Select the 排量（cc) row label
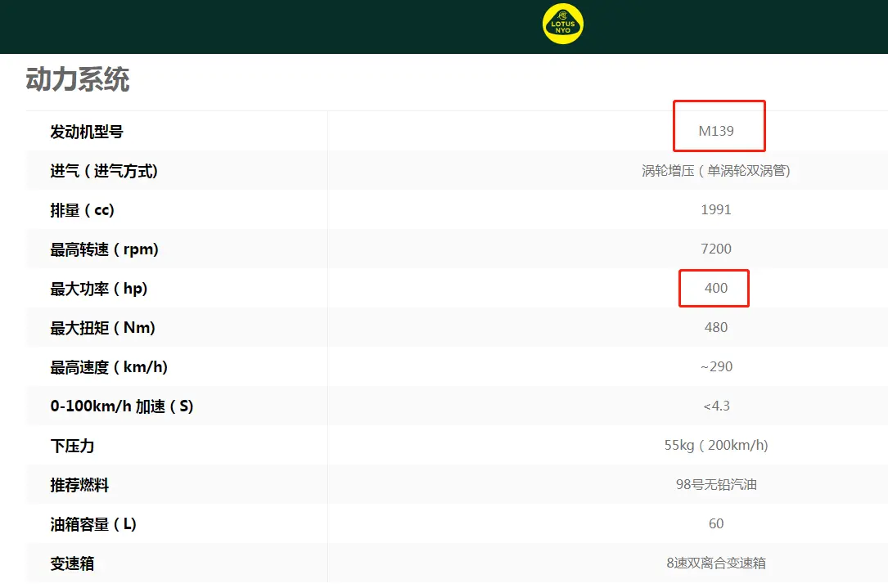The width and height of the screenshot is (888, 588). (82, 210)
